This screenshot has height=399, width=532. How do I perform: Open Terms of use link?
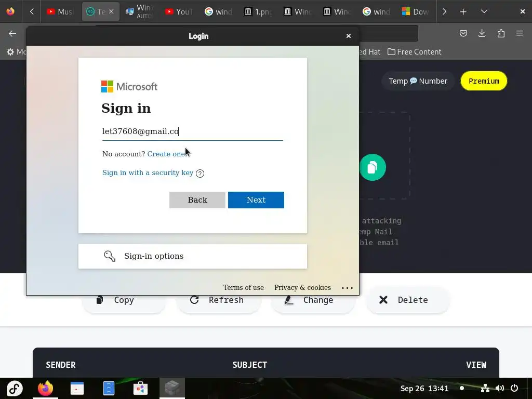243,287
